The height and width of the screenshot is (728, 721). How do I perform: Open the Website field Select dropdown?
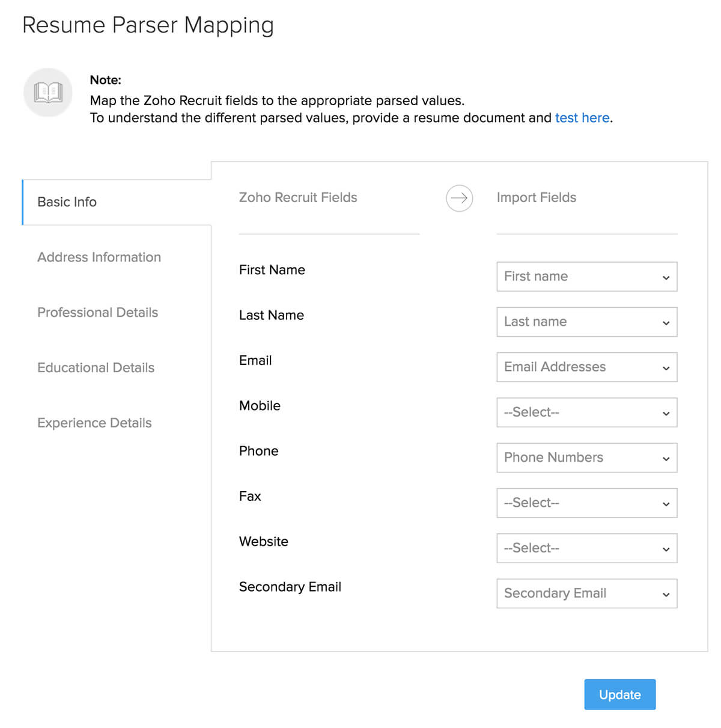tap(586, 548)
